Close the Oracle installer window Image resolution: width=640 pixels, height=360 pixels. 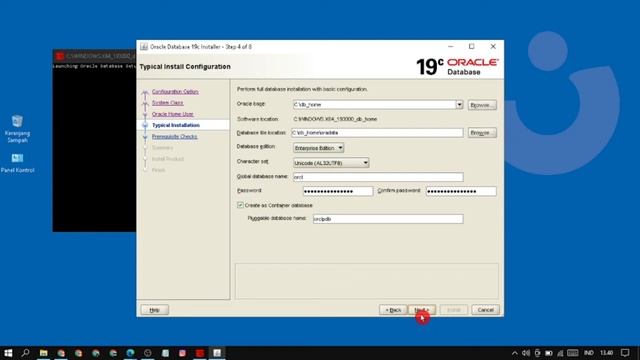(x=493, y=47)
